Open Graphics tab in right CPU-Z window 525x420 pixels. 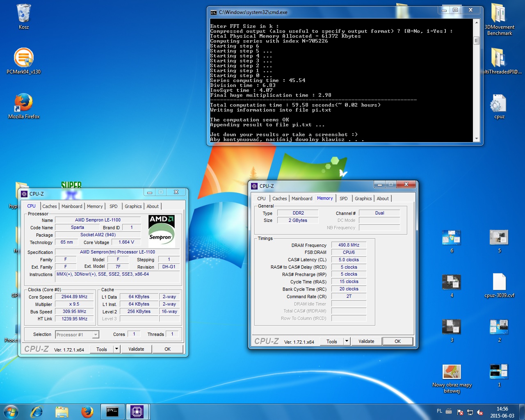point(363,199)
